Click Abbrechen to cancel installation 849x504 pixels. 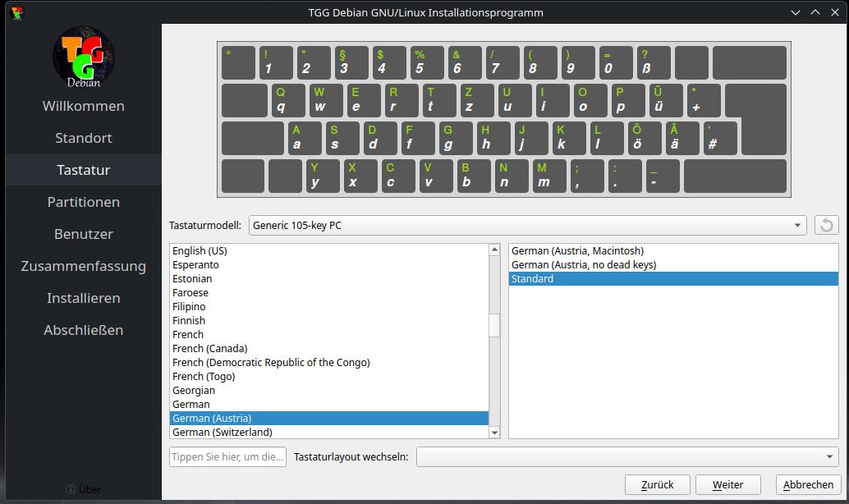pos(808,484)
